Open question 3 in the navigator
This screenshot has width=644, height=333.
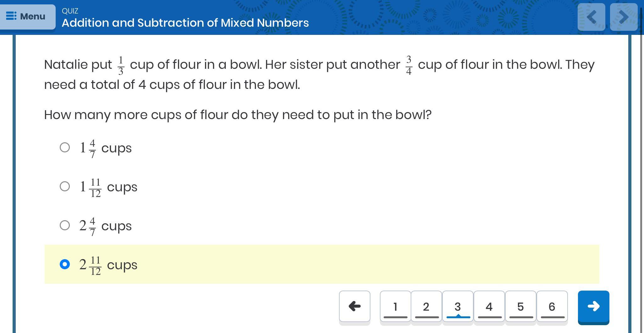point(458,307)
